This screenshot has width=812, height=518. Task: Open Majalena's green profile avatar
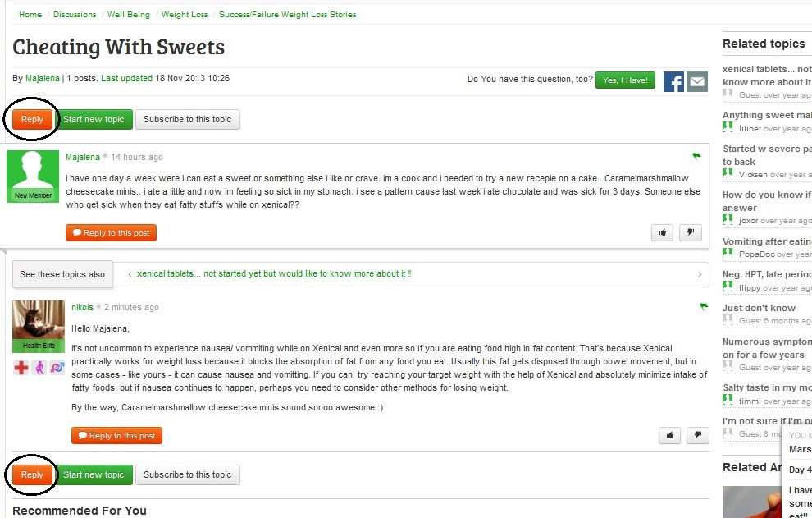tap(33, 175)
